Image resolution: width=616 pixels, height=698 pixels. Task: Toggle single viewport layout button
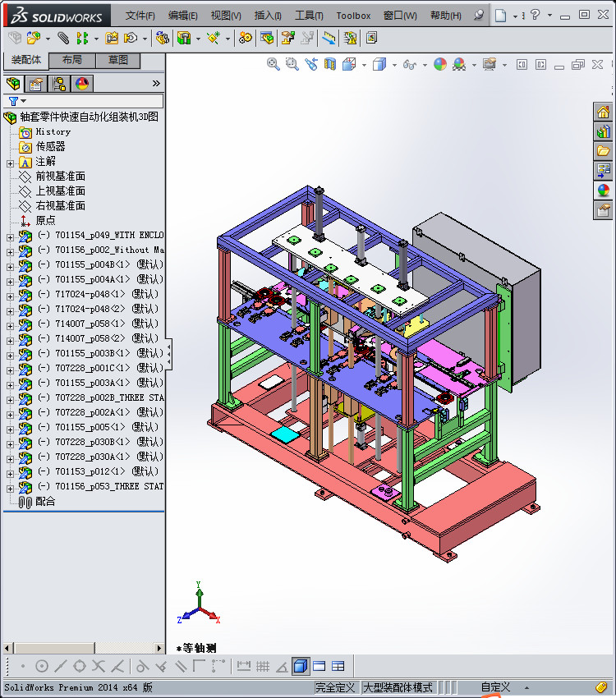click(319, 667)
